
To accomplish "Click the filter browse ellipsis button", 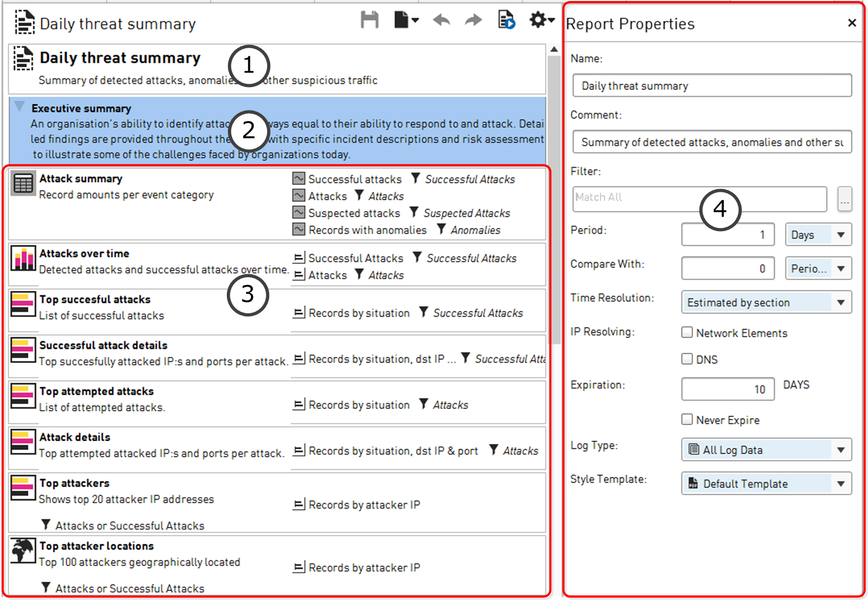I will point(844,200).
